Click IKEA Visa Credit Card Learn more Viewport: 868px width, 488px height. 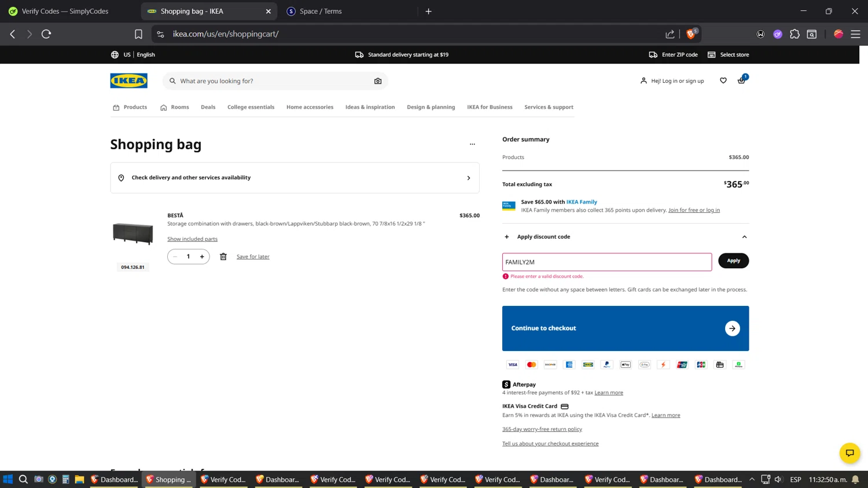[x=665, y=415]
